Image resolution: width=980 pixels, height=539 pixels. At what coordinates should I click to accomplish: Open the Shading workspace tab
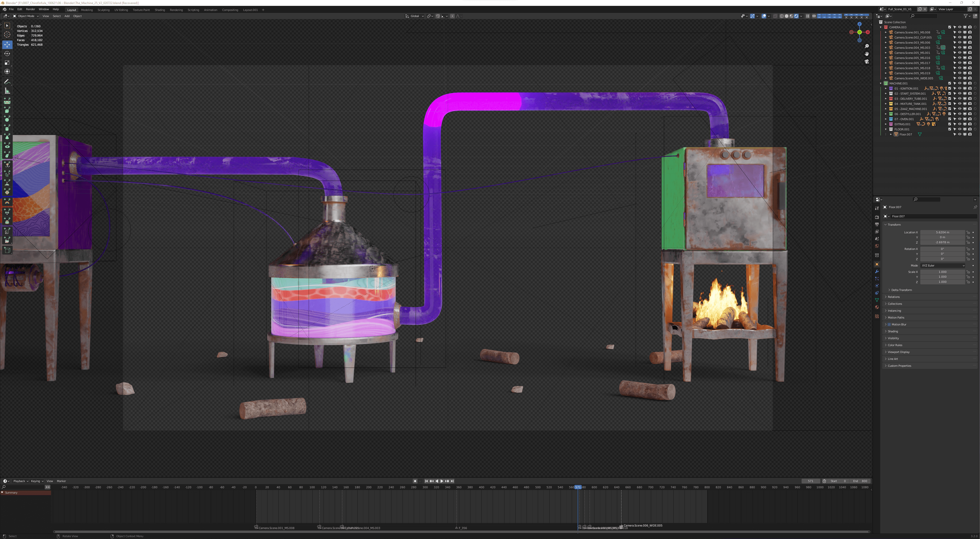(x=160, y=10)
